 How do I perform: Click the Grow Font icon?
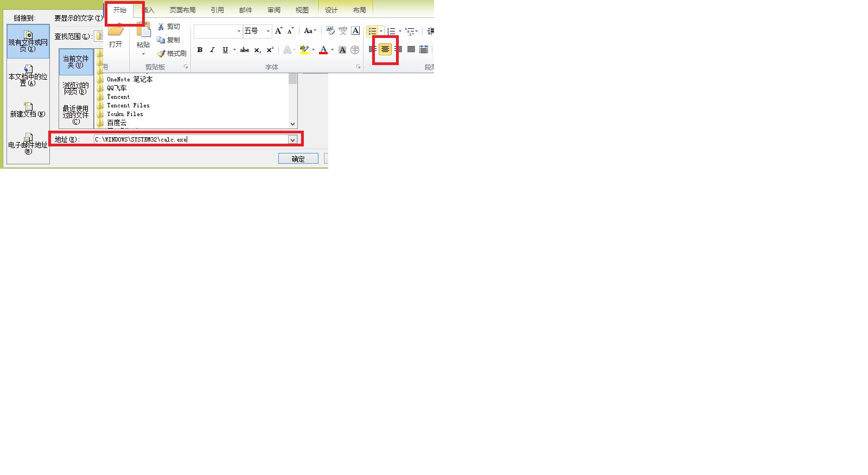coord(278,31)
